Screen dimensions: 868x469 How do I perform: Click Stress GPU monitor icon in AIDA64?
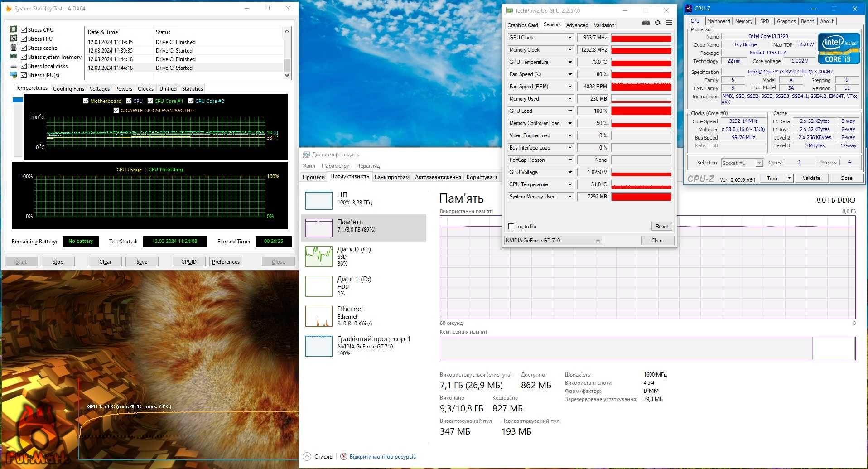pyautogui.click(x=14, y=75)
